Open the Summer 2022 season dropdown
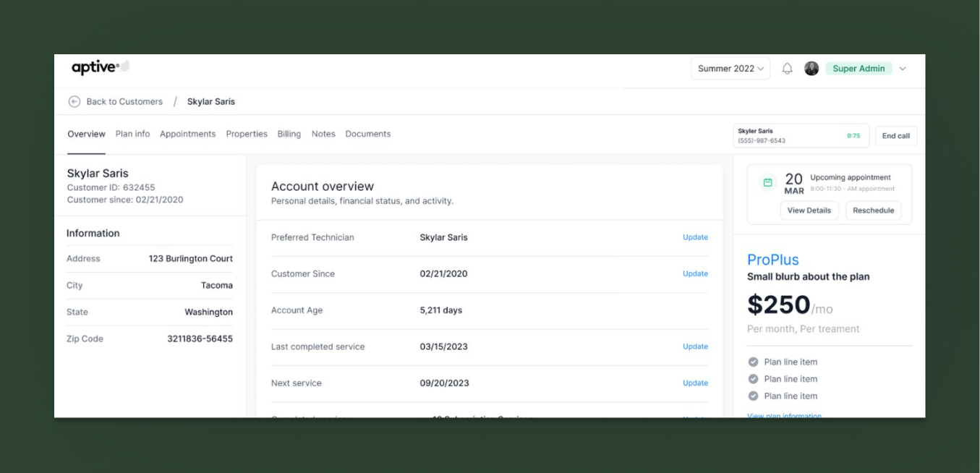 730,69
